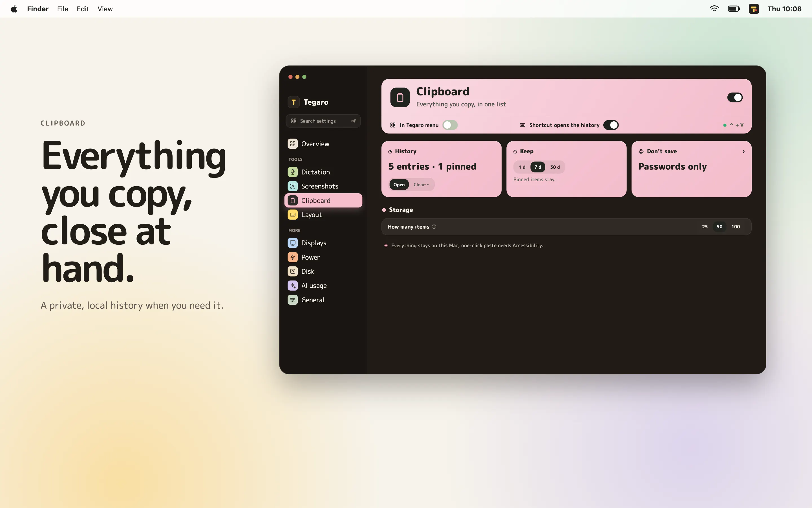
Task: Open the Screenshots tool icon
Action: 293,186
